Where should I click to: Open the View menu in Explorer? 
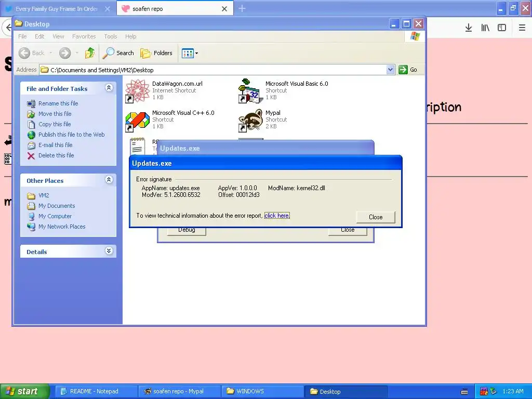pos(58,36)
